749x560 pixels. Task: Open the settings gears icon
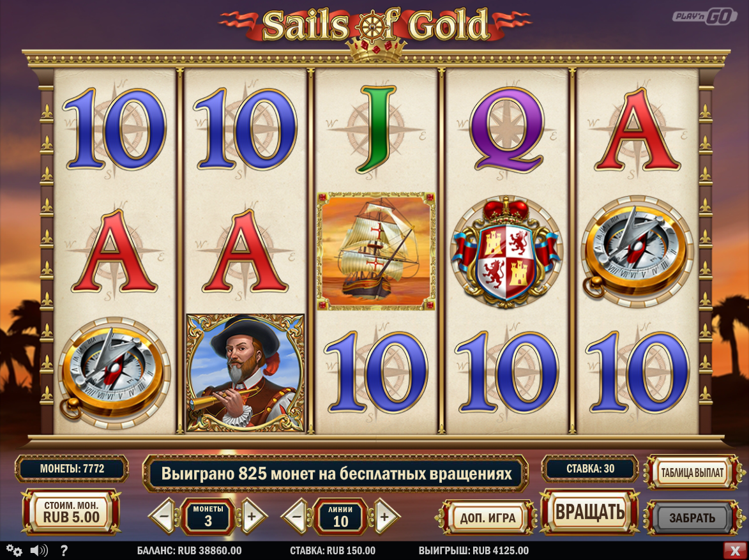14,550
